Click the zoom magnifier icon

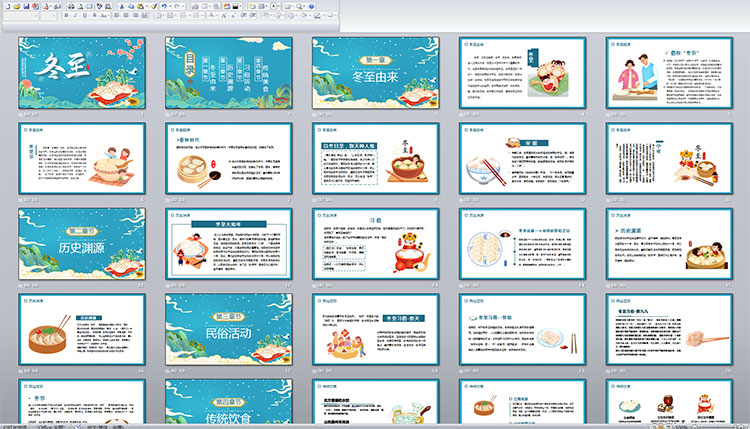tap(299, 6)
